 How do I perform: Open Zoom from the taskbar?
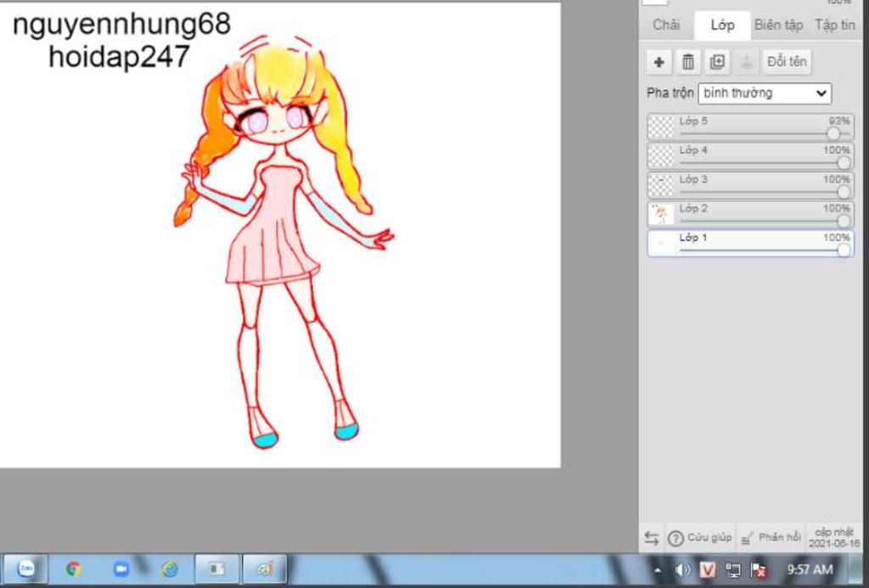[x=121, y=568]
